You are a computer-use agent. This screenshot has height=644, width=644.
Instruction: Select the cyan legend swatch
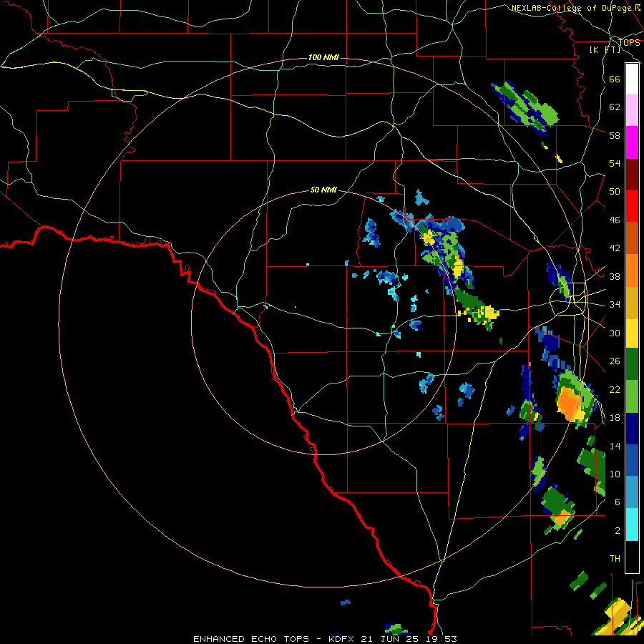coord(632,525)
